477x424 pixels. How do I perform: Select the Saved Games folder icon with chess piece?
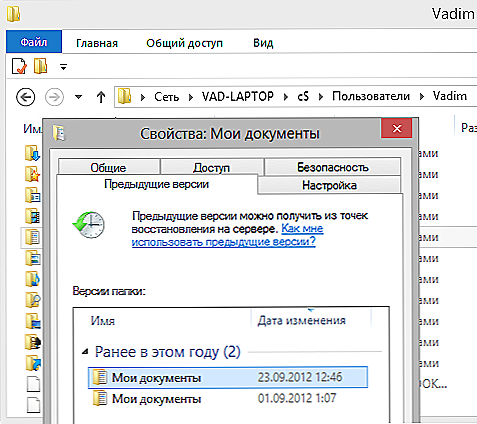[33, 342]
